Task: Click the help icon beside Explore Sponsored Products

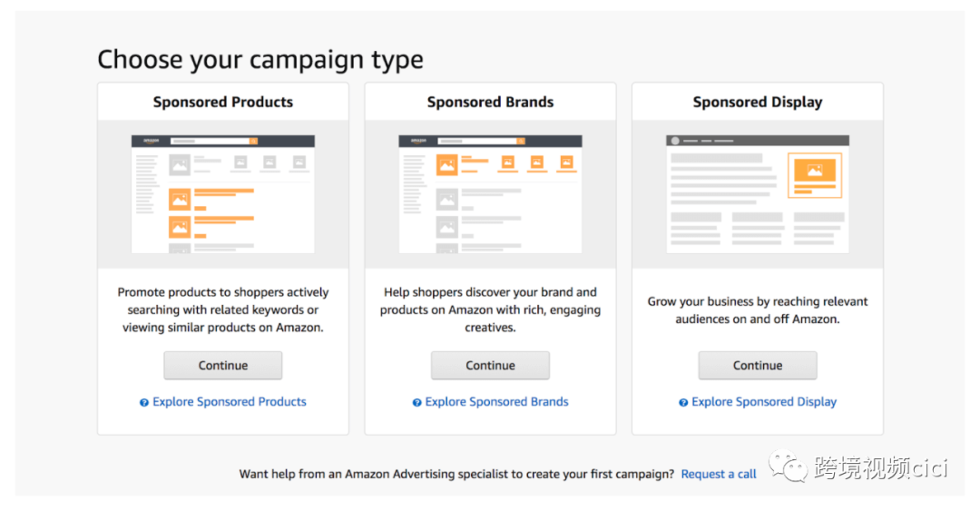Action: tap(144, 402)
